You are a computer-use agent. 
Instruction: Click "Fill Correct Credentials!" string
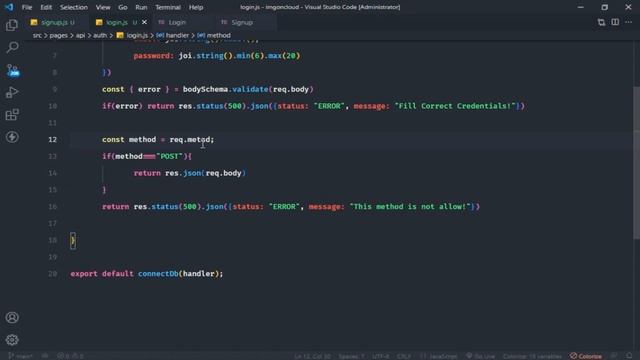click(455, 106)
